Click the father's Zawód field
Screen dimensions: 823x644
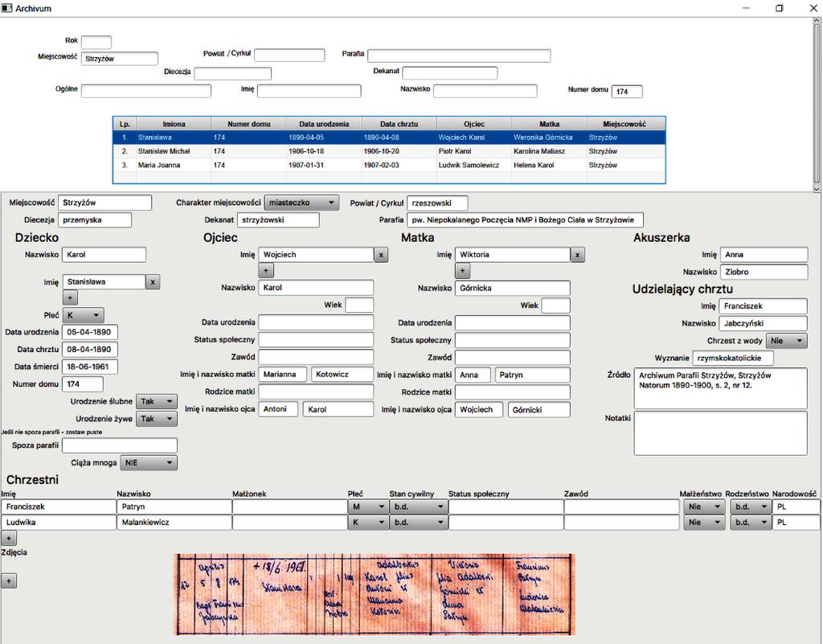click(316, 357)
